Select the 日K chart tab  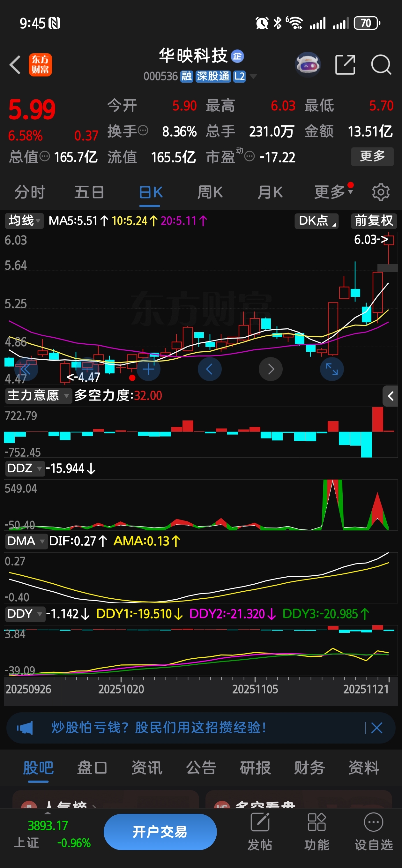click(x=150, y=192)
